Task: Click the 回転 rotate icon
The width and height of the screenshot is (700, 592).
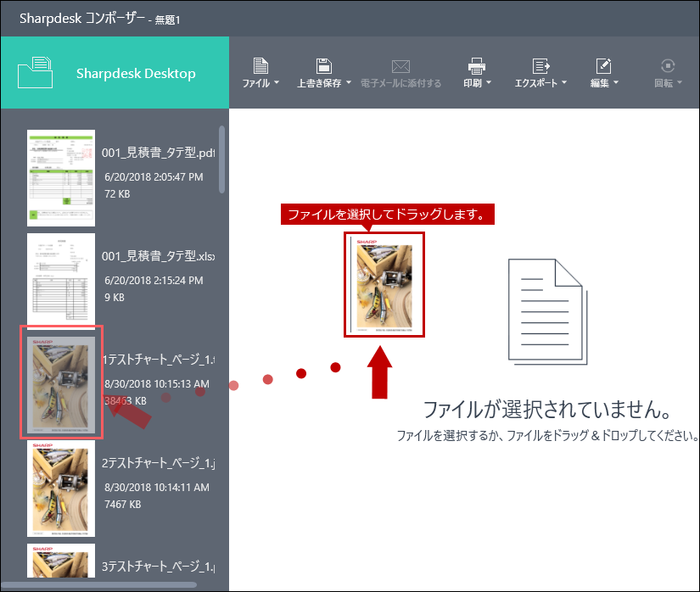Action: [668, 66]
